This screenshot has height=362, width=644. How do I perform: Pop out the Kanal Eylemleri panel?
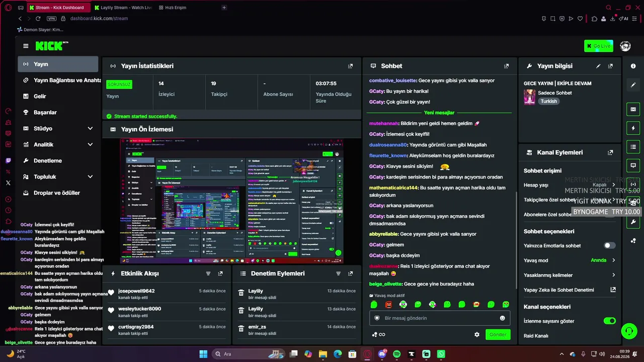coord(610,152)
